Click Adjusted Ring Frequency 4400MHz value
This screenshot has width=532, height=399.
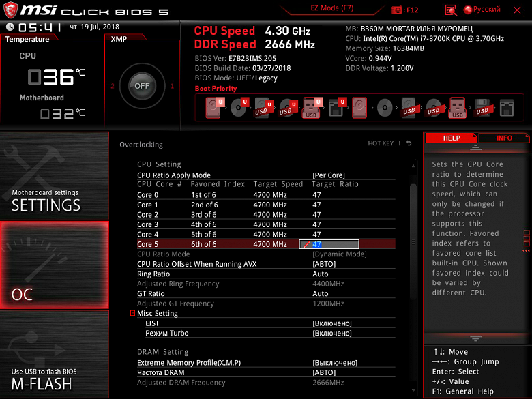pos(328,284)
